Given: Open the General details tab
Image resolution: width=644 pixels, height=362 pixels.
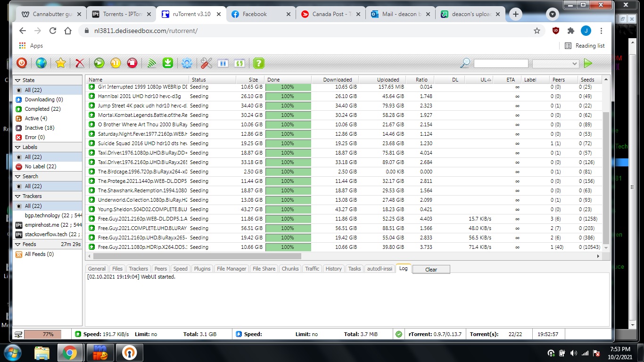Looking at the screenshot, I should tap(97, 269).
